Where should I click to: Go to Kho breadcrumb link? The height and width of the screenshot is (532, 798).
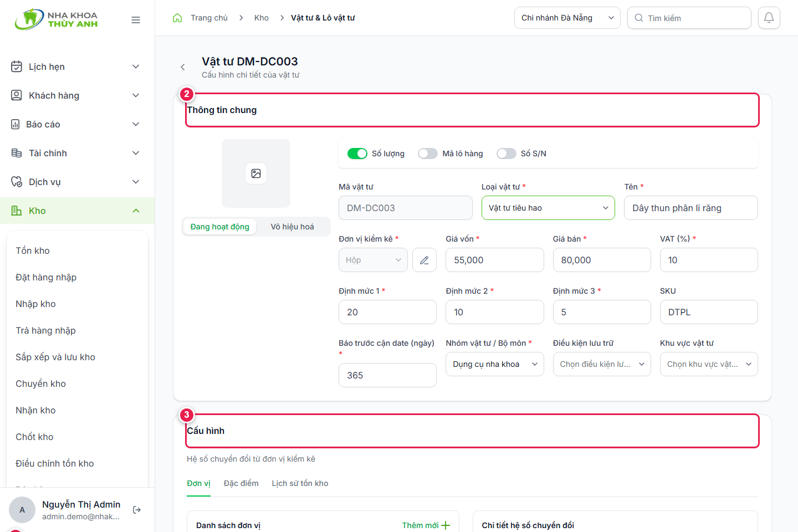[262, 18]
